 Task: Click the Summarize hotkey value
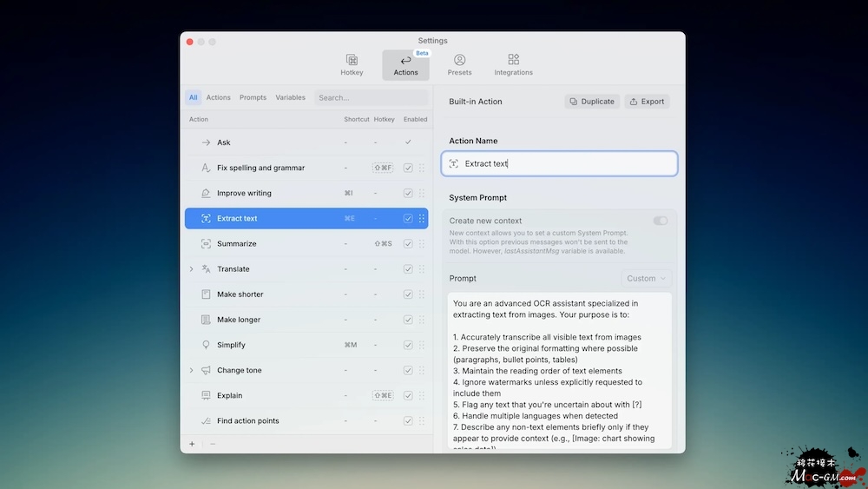[x=383, y=244]
